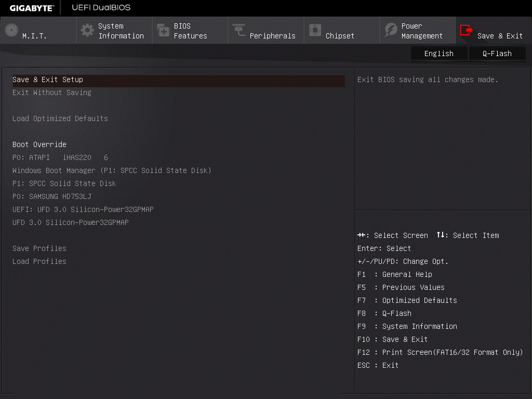This screenshot has width=532, height=399.
Task: Boot from P0: SAMSUNG HD753LJ drive
Action: [x=52, y=196]
